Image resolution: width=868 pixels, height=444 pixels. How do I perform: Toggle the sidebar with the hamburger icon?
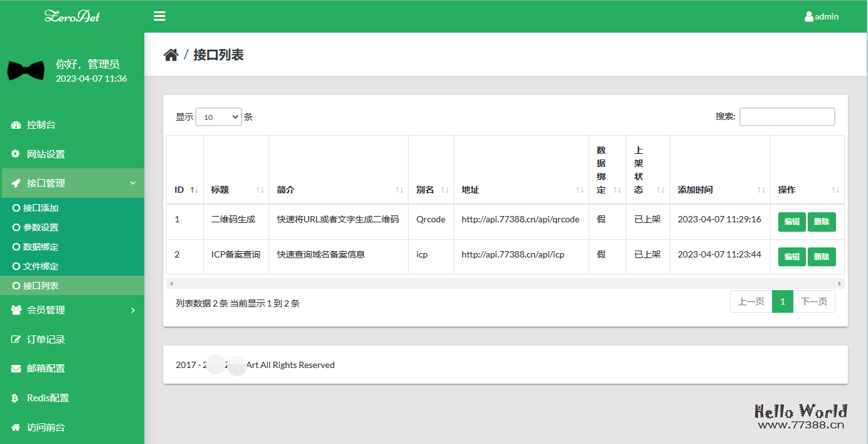159,16
